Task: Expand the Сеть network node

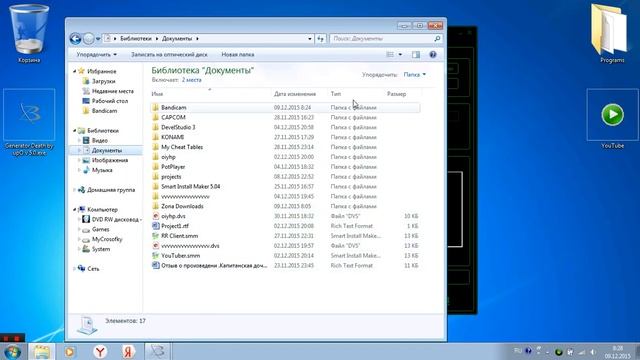Action: point(75,269)
